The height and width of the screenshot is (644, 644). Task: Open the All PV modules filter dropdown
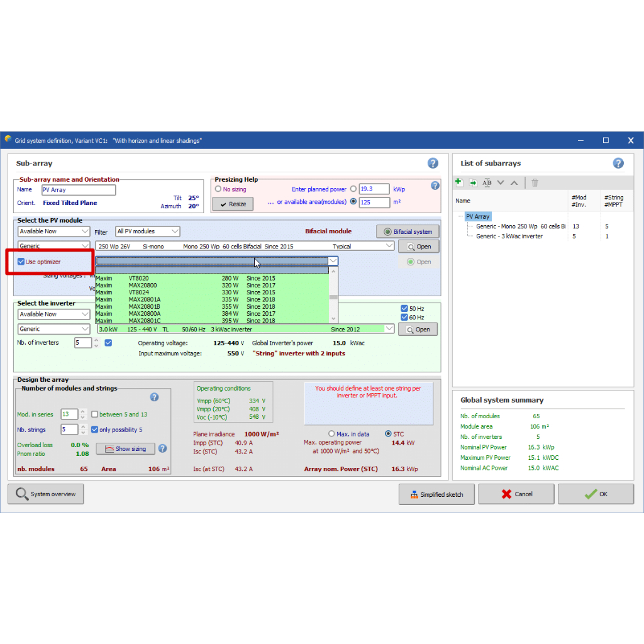[x=148, y=231]
